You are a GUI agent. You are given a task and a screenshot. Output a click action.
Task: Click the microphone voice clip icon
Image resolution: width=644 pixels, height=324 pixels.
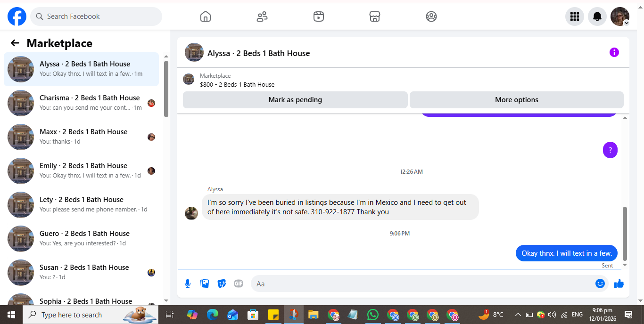coord(188,283)
